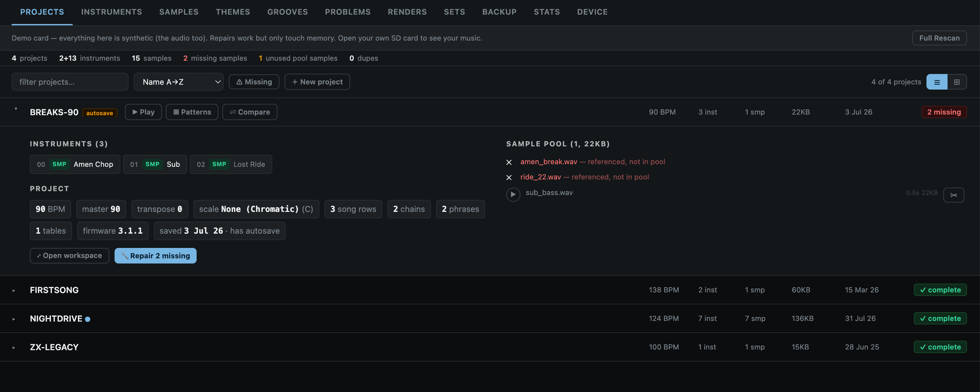
Task: Expand the FIRSTSONG project row
Action: click(x=14, y=290)
